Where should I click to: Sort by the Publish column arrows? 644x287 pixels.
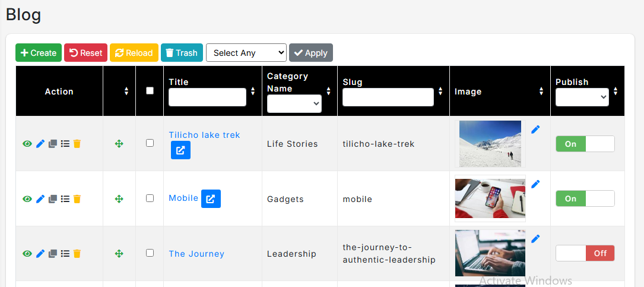(616, 92)
